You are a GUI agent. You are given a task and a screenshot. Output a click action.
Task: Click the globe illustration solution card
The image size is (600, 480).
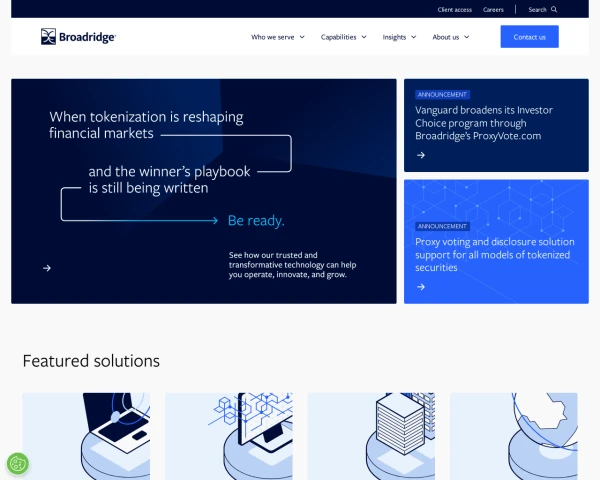point(514,436)
